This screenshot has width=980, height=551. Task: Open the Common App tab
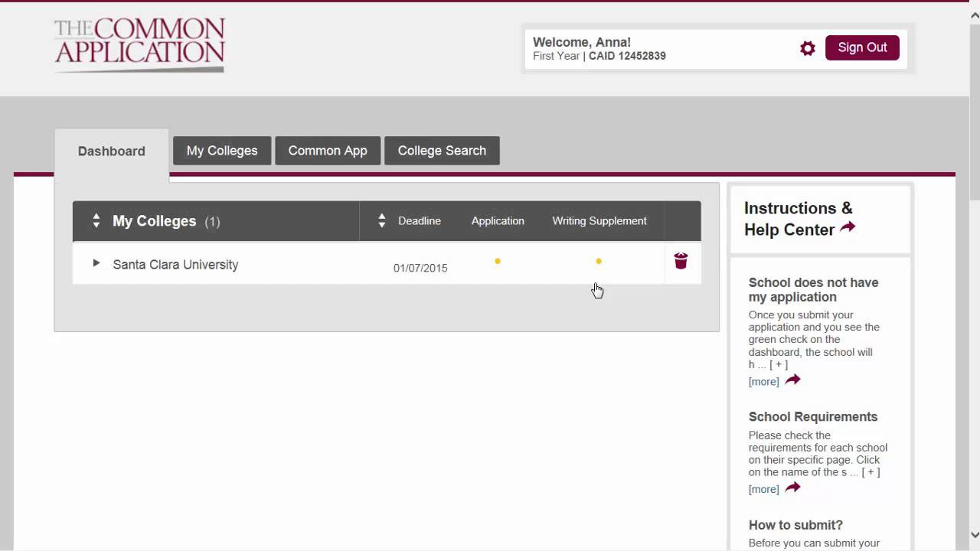[328, 151]
